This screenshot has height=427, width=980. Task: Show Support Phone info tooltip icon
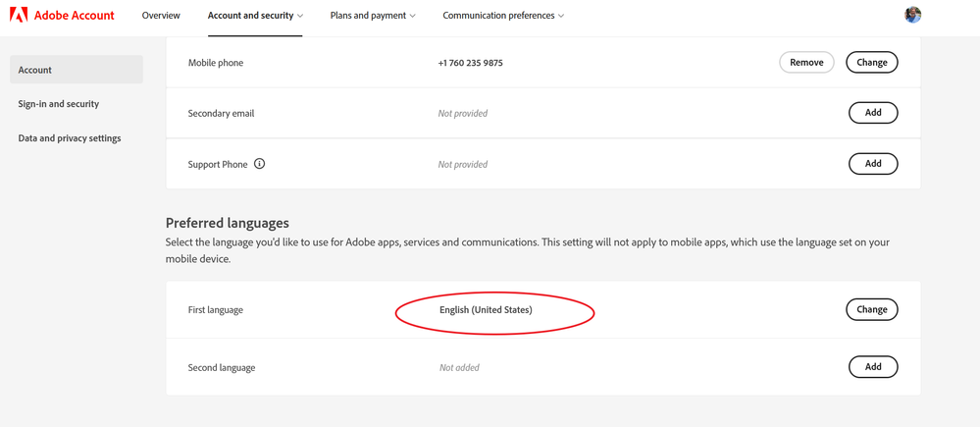(x=260, y=165)
